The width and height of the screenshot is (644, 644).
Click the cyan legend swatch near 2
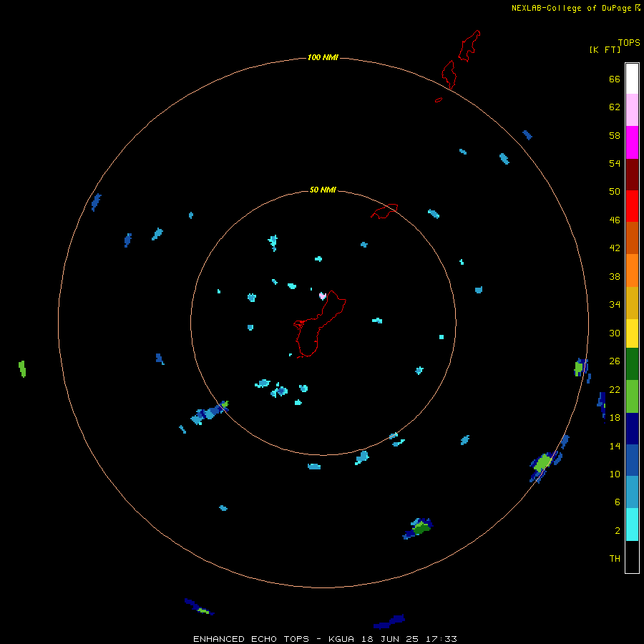632,525
